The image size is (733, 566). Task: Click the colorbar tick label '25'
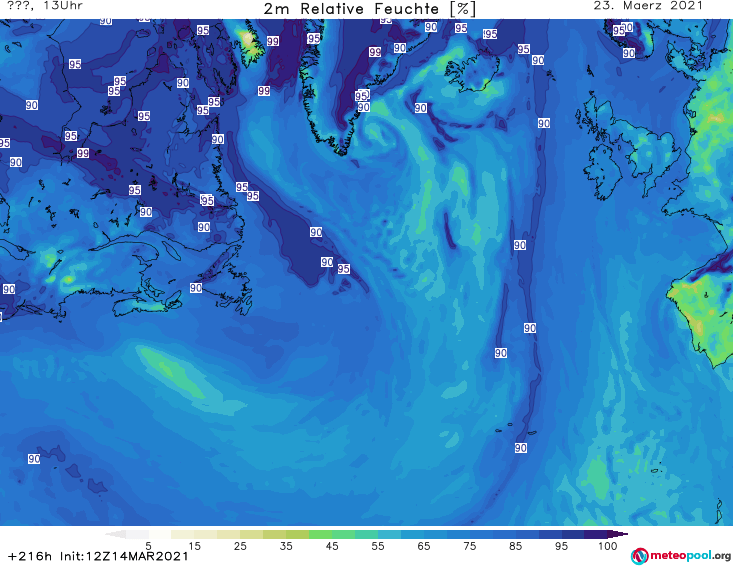240,545
